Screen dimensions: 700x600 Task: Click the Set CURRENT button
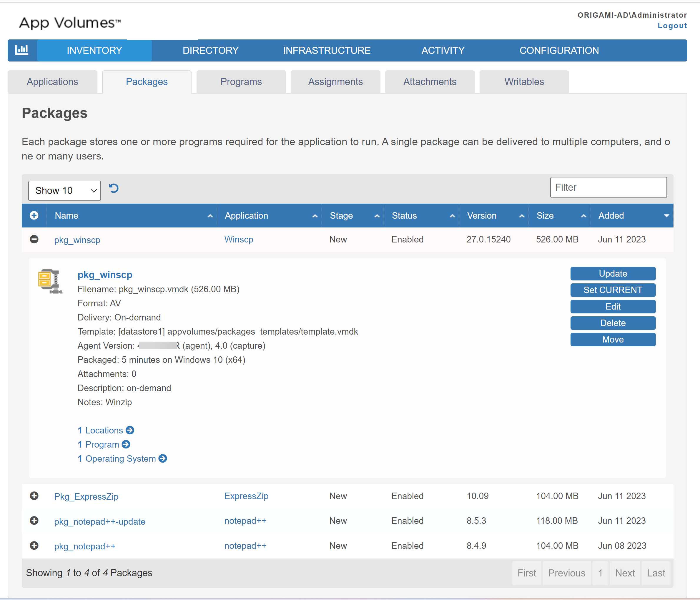613,290
